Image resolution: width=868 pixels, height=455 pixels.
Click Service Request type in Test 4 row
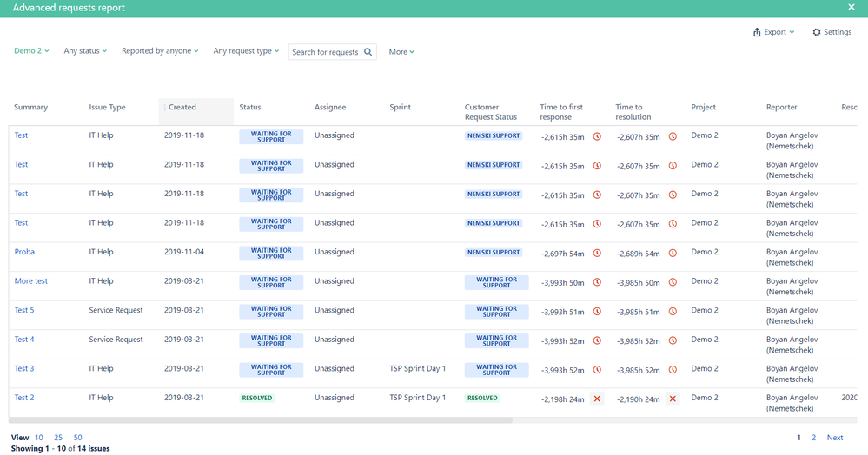click(116, 340)
